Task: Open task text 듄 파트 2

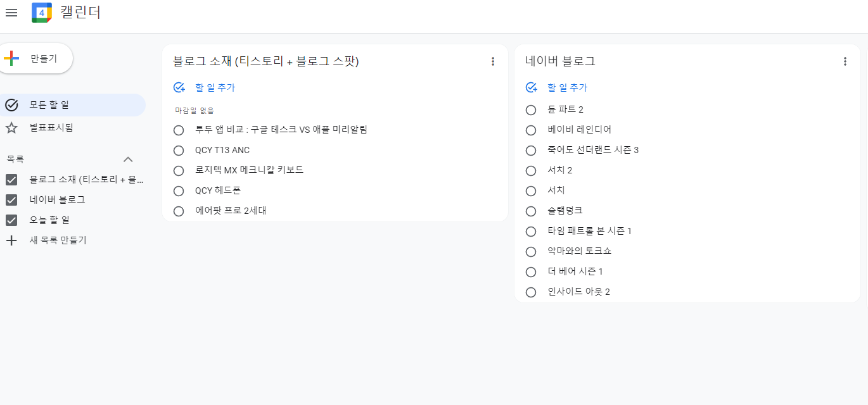Action: [x=565, y=109]
